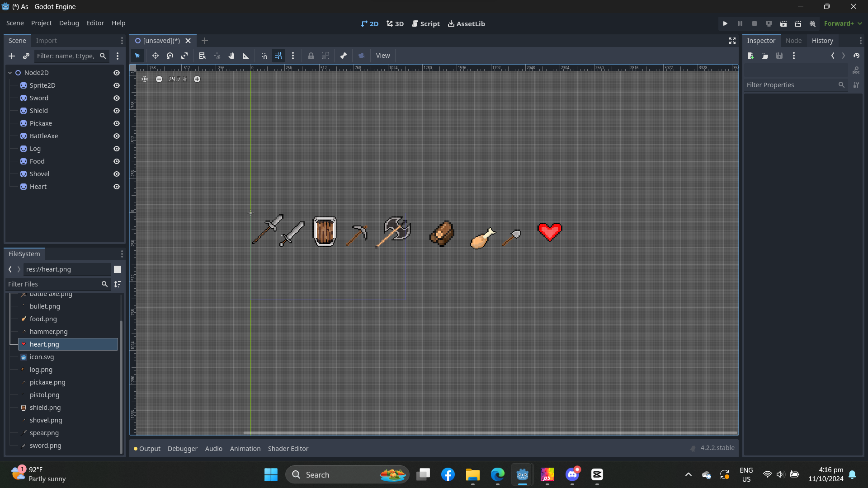This screenshot has height=488, width=868.
Task: Open the View menu in the canvas toolbar
Action: click(383, 56)
